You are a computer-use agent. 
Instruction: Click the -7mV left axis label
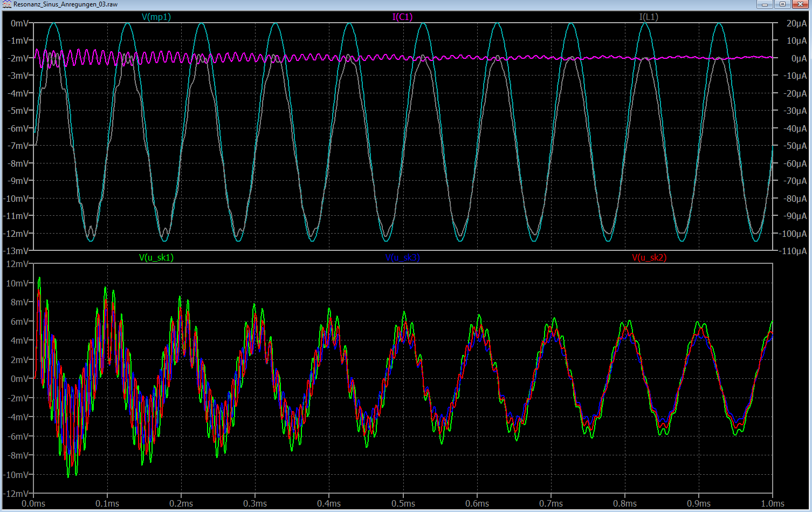19,146
